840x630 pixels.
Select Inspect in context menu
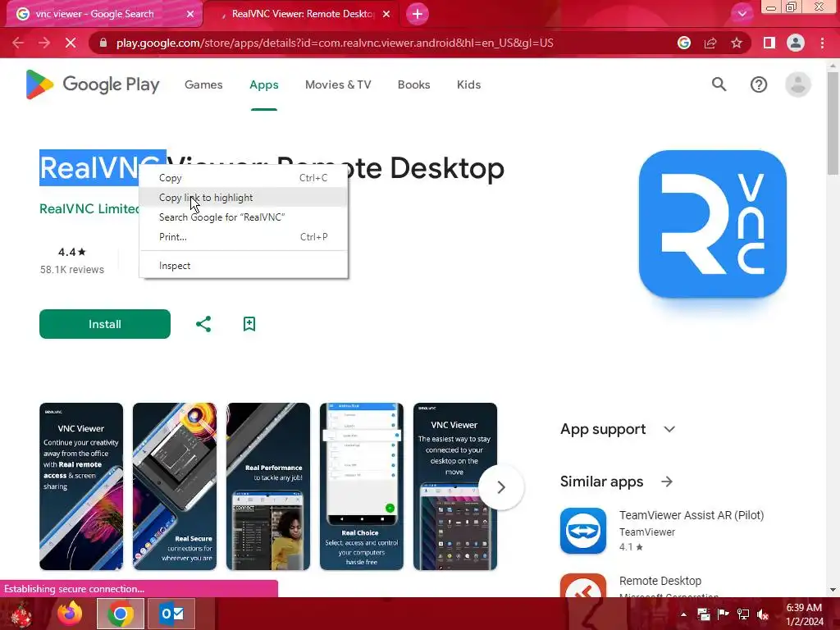pos(243,266)
